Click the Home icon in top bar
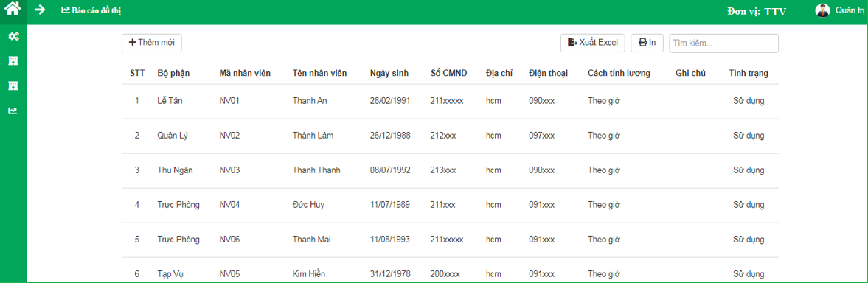This screenshot has height=283, width=868. (13, 10)
